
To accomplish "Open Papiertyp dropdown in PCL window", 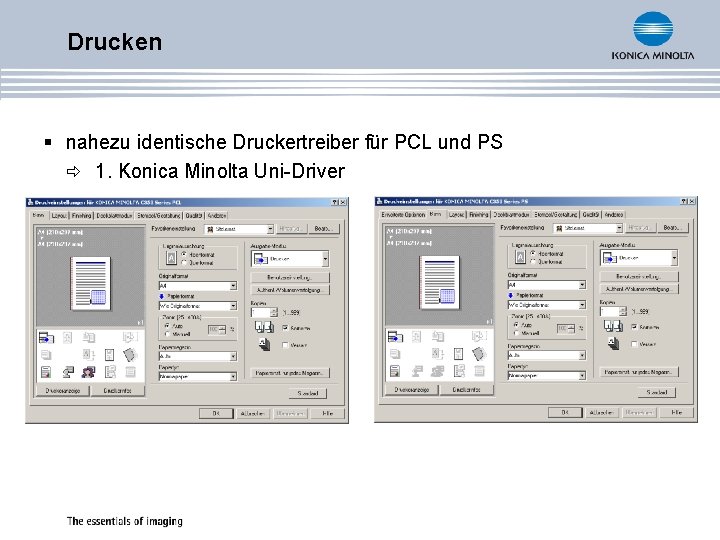I will pyautogui.click(x=198, y=377).
